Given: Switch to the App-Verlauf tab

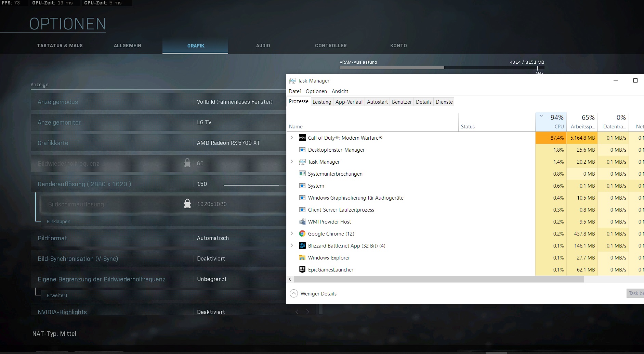Looking at the screenshot, I should click(349, 102).
